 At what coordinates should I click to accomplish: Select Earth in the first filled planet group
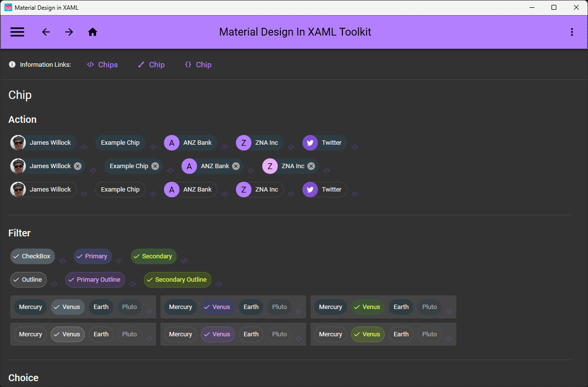click(101, 307)
